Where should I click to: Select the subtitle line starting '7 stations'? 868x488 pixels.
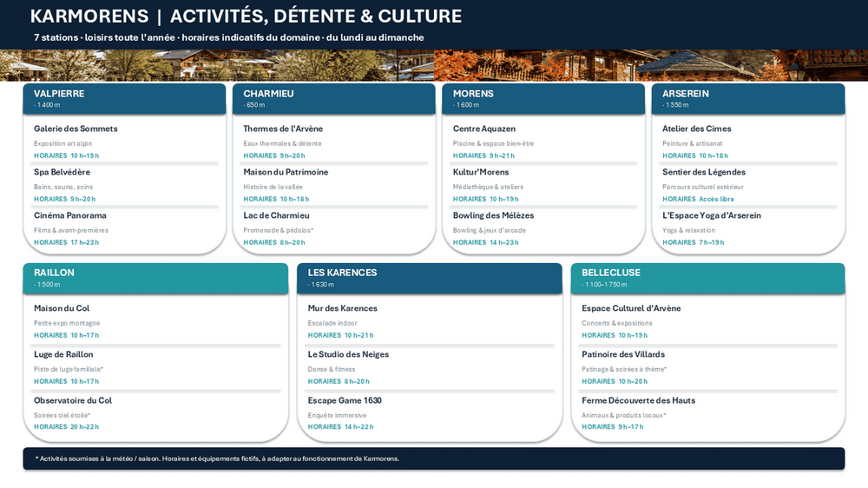pyautogui.click(x=228, y=37)
